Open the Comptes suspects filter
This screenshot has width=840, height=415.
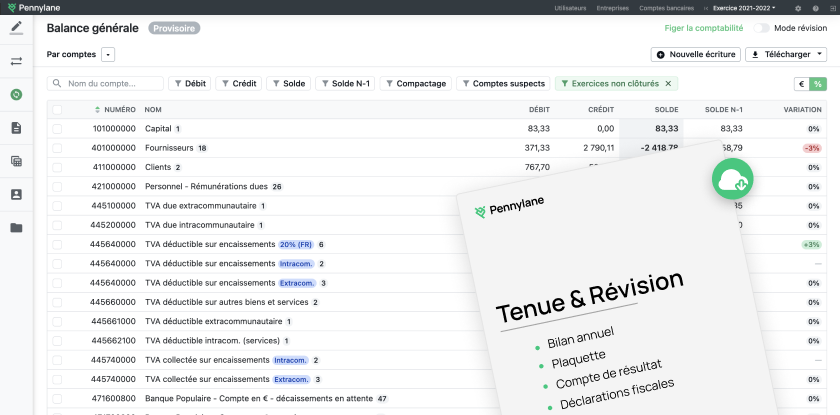(503, 84)
